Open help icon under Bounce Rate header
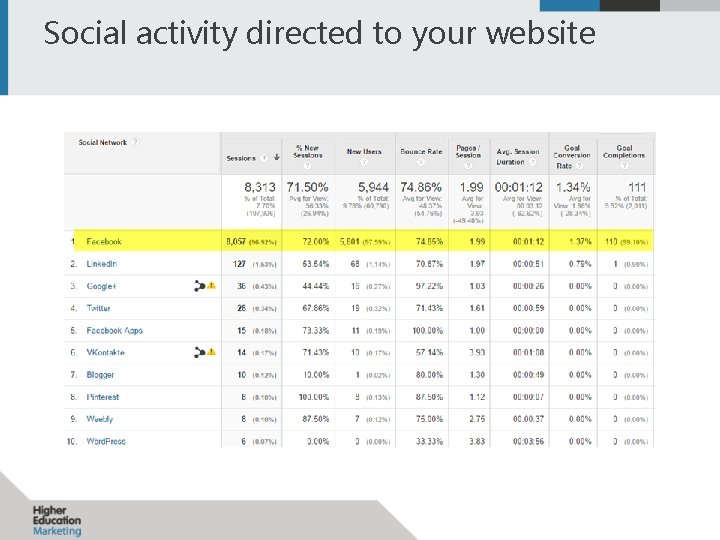 tap(421, 162)
